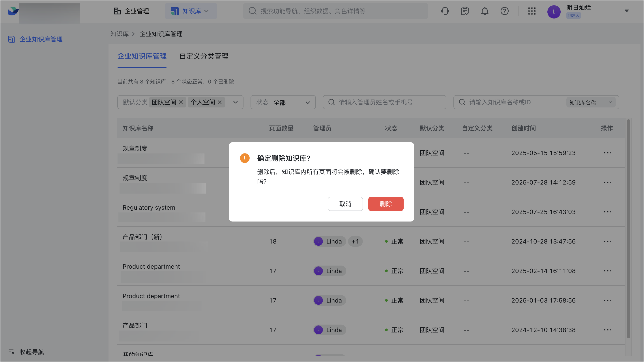Image resolution: width=644 pixels, height=362 pixels.
Task: Click 取消 to cancel deletion
Action: click(x=345, y=204)
